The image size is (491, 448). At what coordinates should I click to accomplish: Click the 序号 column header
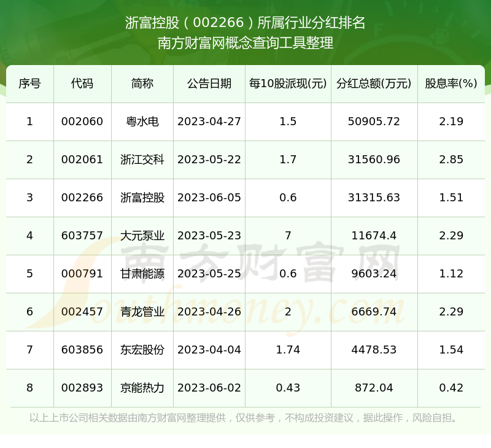[x=29, y=83]
